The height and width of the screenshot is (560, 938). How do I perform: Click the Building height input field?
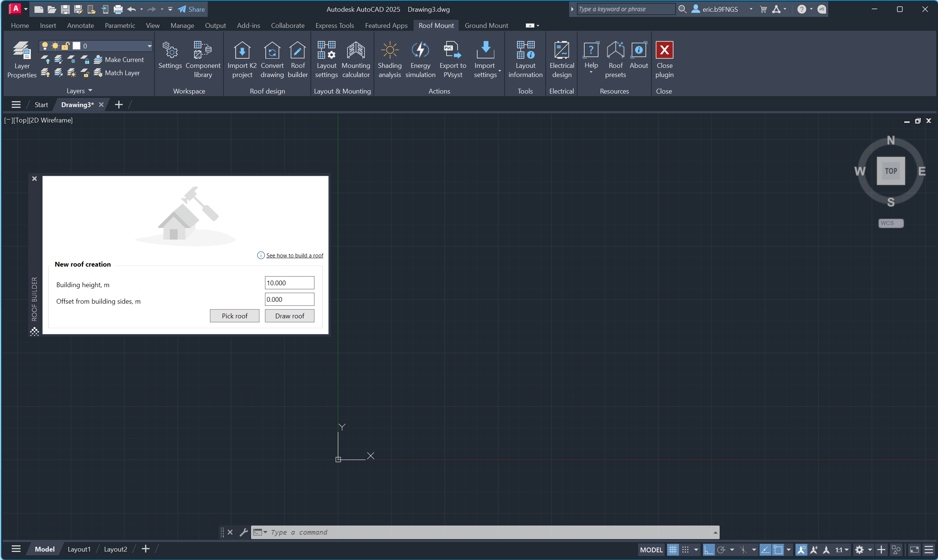(x=289, y=283)
